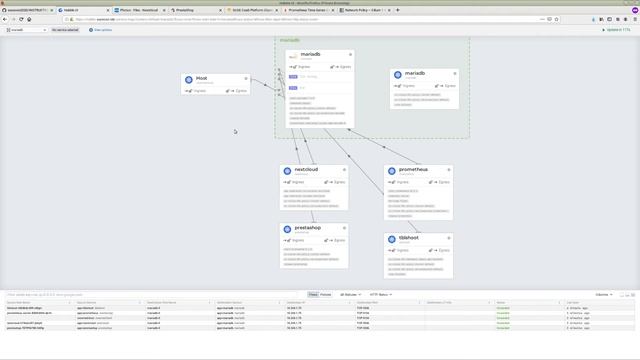Open settings icon on the nextcloud card
This screenshot has width=640, height=360.
pyautogui.click(x=344, y=170)
